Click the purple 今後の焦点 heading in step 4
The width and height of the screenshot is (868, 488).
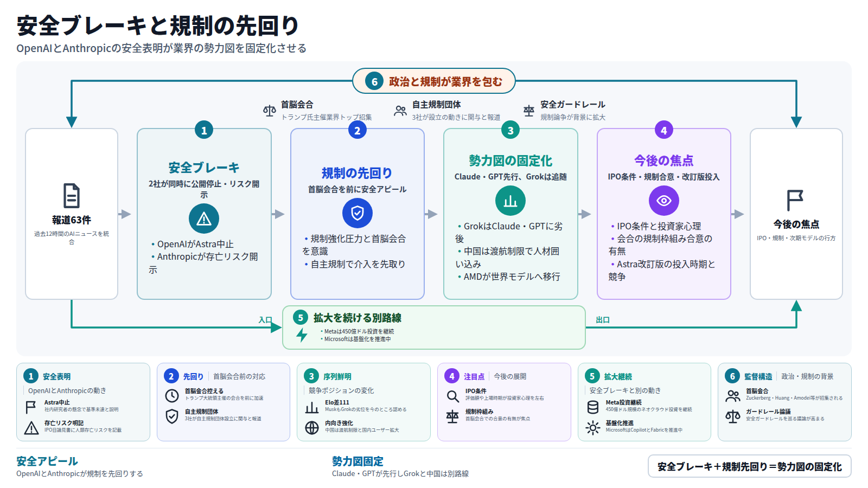[x=664, y=160]
